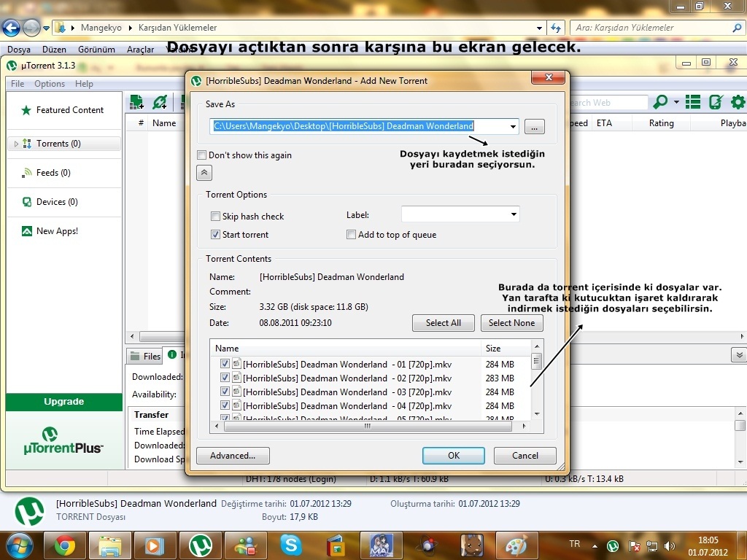Viewport: 747px width, 560px height.
Task: Click the volume speaker tray icon
Action: (x=670, y=545)
